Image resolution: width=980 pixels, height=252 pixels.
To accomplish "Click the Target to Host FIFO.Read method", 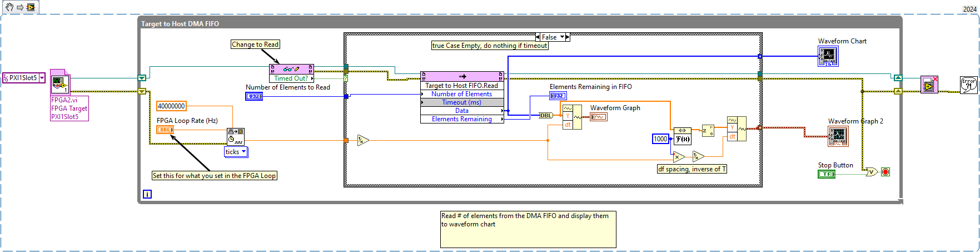I will 461,86.
